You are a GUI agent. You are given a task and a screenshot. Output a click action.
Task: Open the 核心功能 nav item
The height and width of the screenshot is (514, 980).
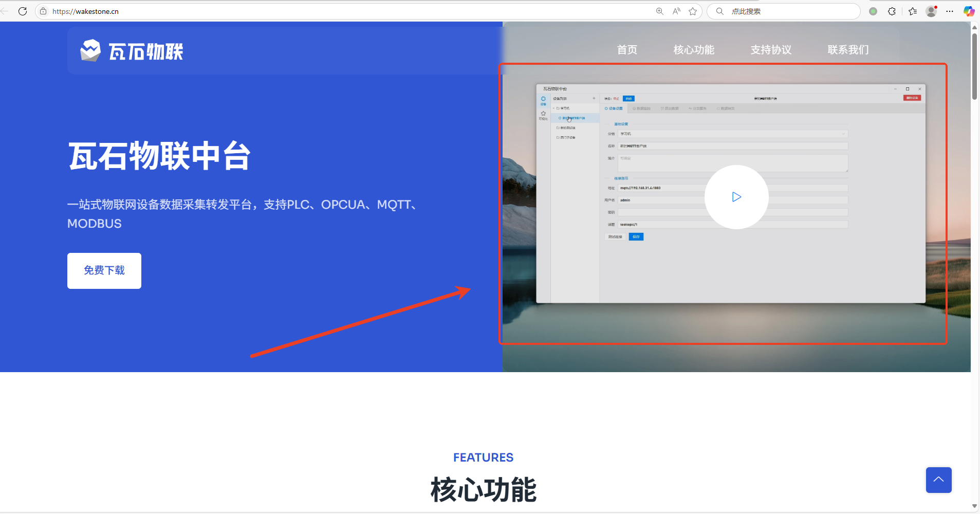(694, 50)
